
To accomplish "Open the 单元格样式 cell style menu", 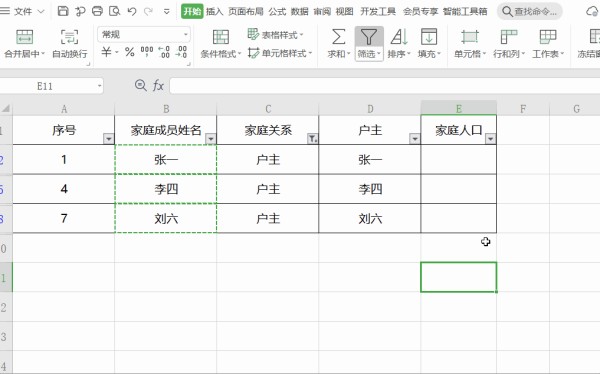I will click(x=280, y=53).
